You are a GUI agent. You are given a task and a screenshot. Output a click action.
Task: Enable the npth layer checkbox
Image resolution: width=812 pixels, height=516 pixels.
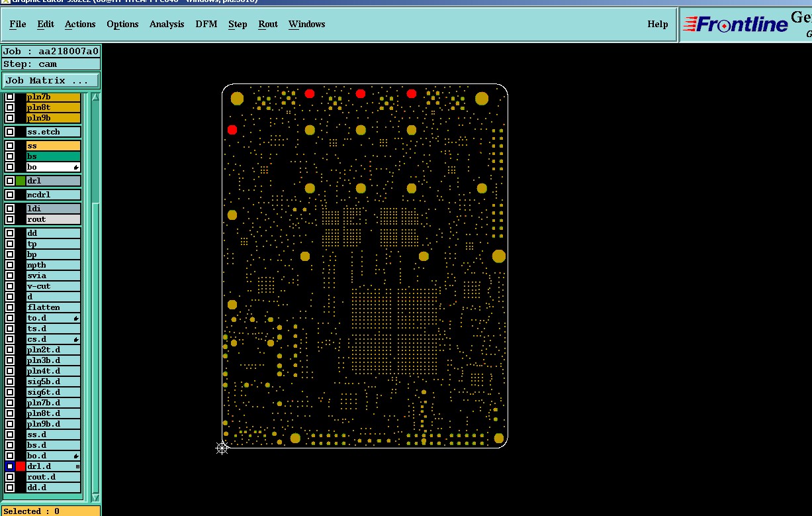pos(10,265)
